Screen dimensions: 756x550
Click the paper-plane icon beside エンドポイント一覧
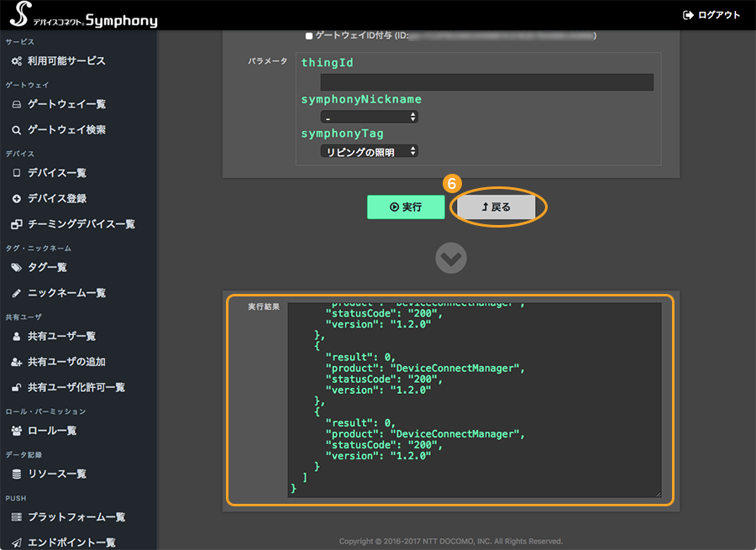pyautogui.click(x=17, y=542)
